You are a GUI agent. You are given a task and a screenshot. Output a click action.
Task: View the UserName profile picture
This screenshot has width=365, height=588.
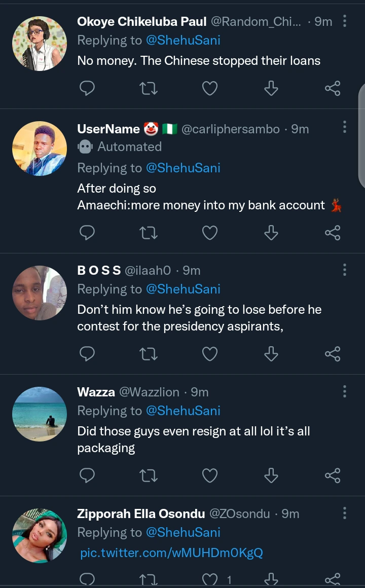40,149
